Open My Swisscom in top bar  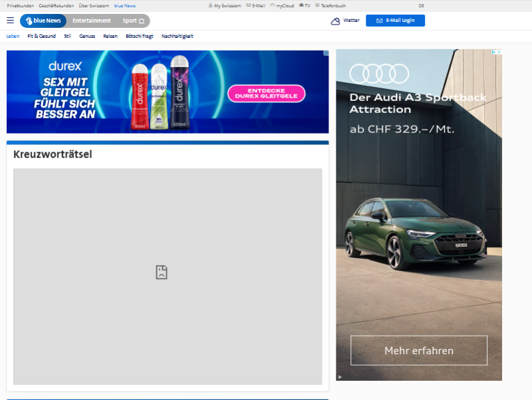tap(224, 5)
